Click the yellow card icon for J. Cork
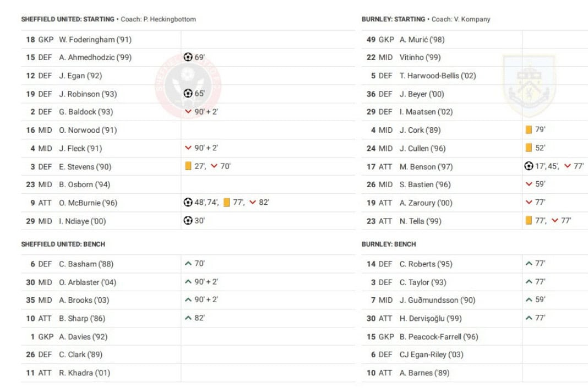The height and width of the screenshot is (392, 588). [529, 130]
